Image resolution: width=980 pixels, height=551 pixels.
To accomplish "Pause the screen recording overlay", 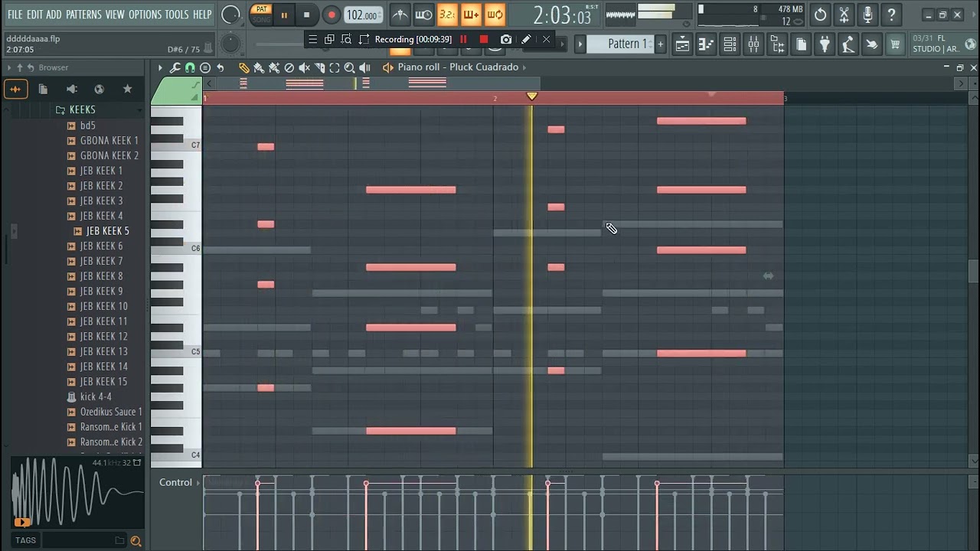I will tap(463, 40).
